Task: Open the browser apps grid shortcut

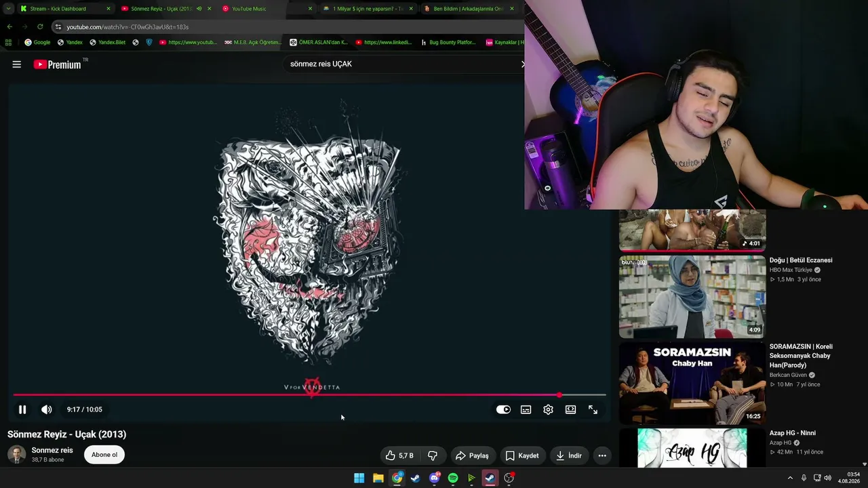Action: pyautogui.click(x=8, y=42)
